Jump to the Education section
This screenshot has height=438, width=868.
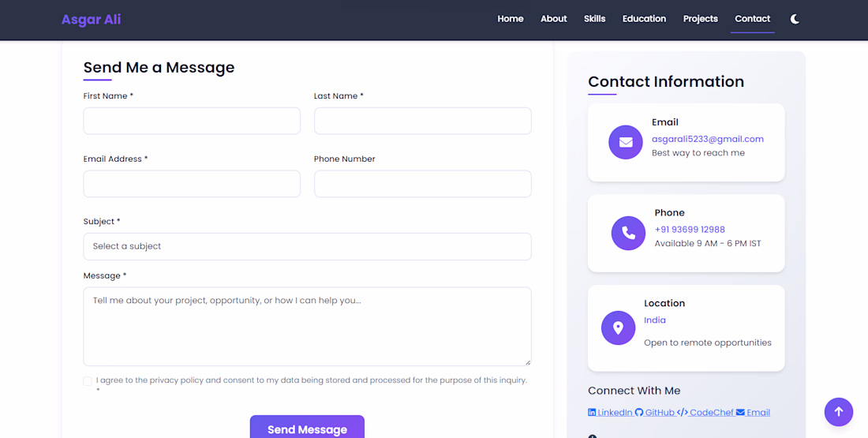(644, 19)
